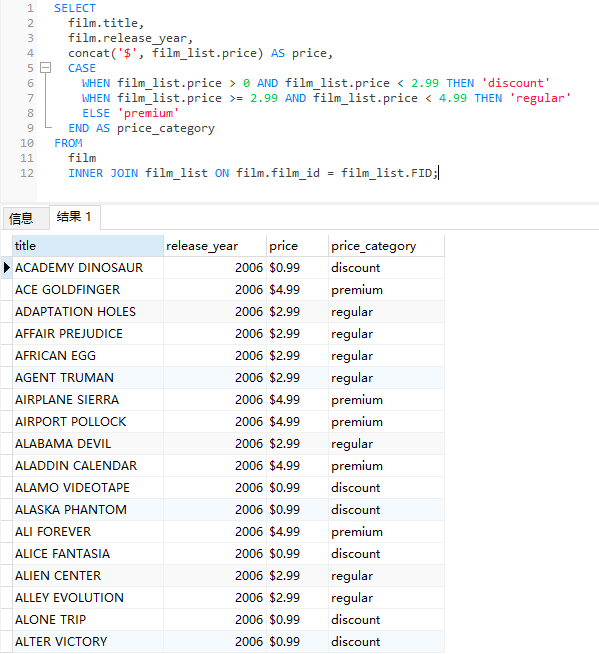Click line number 5 in gutter
599x654 pixels.
30,68
